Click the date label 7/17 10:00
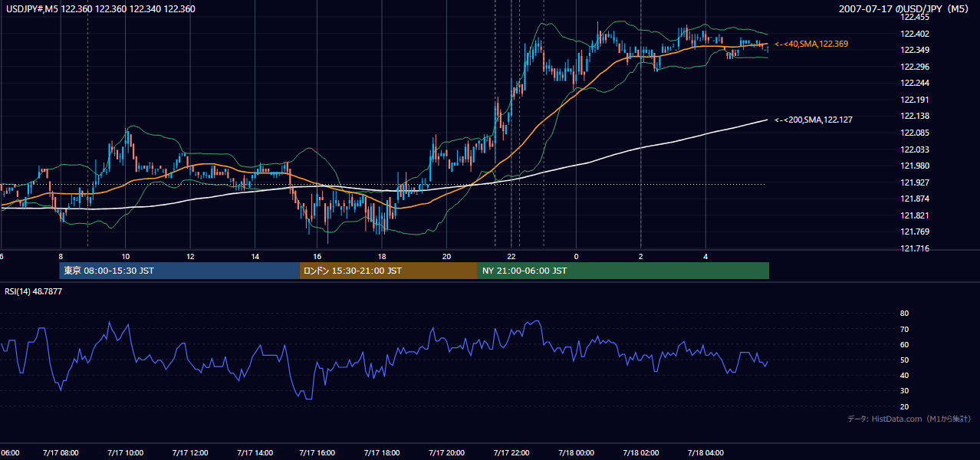 pos(125,452)
